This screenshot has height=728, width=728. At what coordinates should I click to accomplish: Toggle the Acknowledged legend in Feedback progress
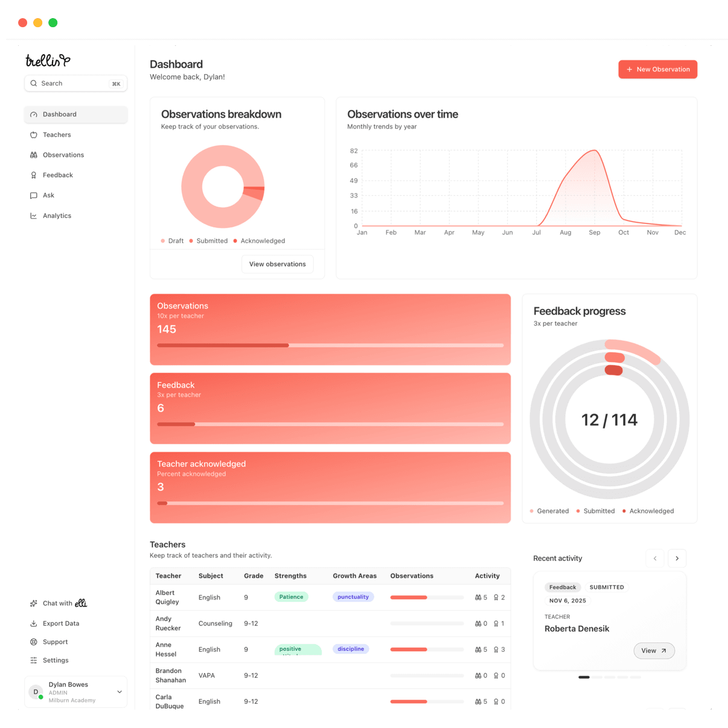tap(648, 511)
